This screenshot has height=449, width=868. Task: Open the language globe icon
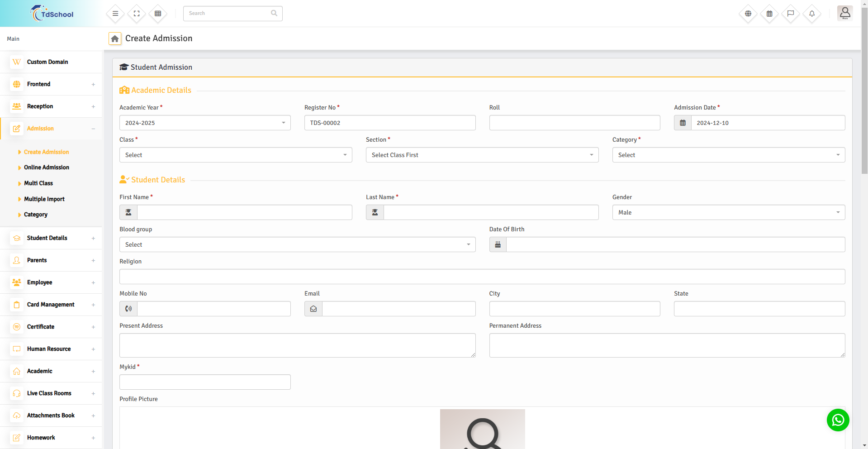coord(748,14)
